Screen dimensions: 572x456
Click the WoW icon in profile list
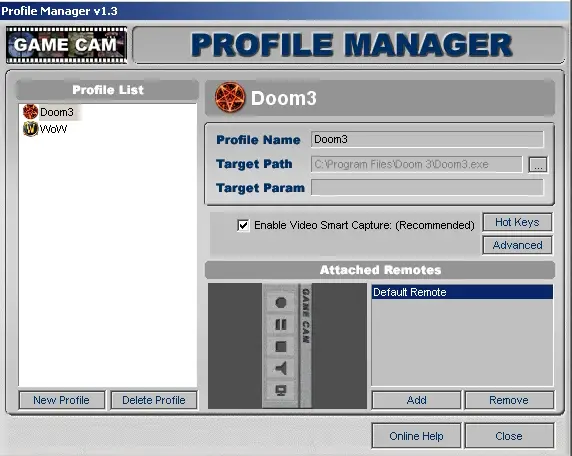[30, 129]
